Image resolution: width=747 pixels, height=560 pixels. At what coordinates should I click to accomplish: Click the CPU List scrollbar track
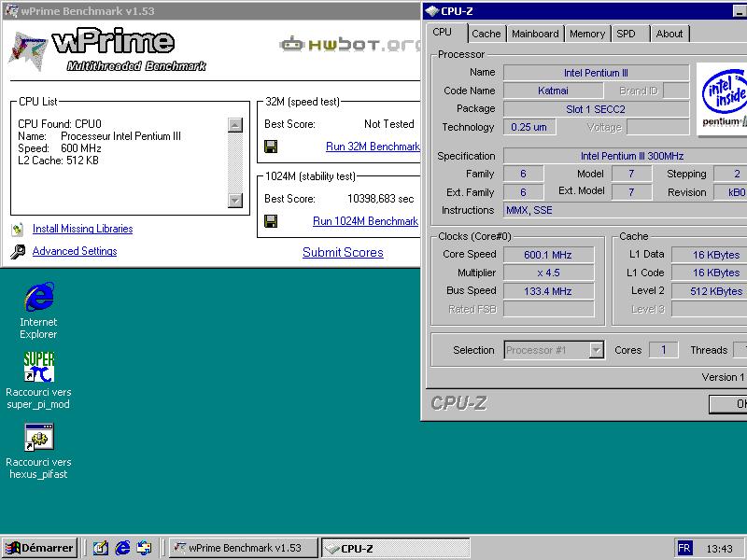point(235,162)
